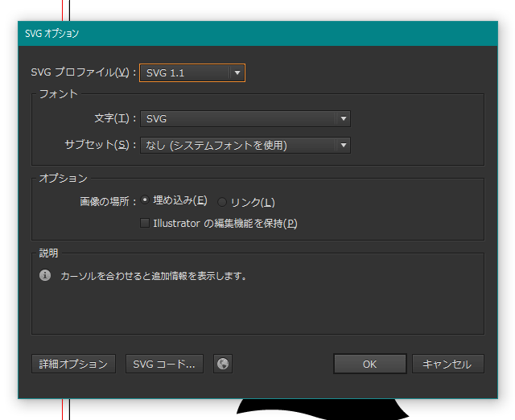This screenshot has width=515, height=420.
Task: Click the SVG プロファイル(V) label
Action: [84, 72]
